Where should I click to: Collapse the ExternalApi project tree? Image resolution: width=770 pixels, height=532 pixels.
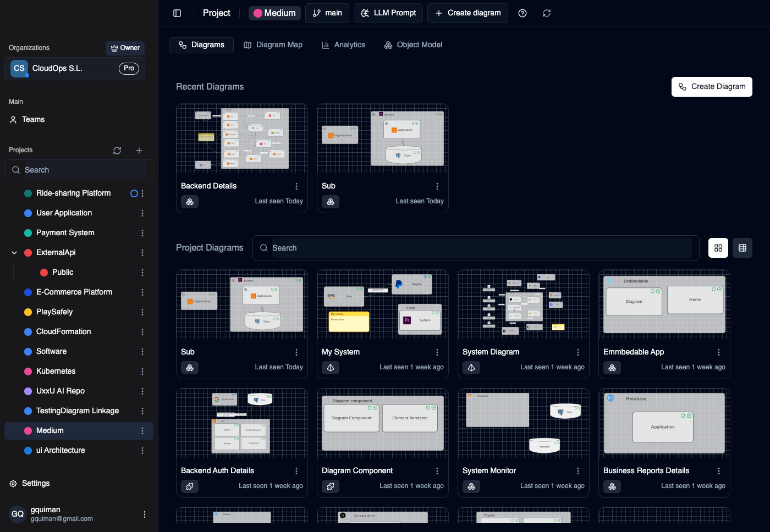click(x=14, y=253)
